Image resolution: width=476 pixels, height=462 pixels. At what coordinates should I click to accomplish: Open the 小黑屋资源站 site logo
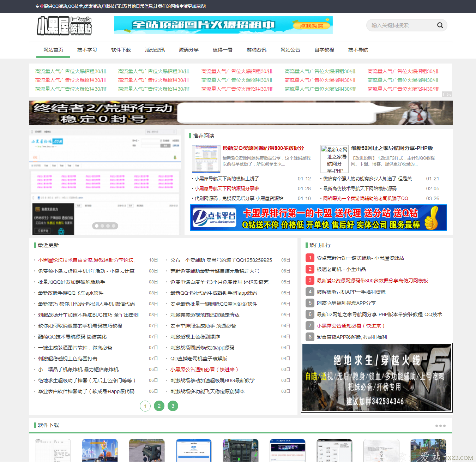64,25
